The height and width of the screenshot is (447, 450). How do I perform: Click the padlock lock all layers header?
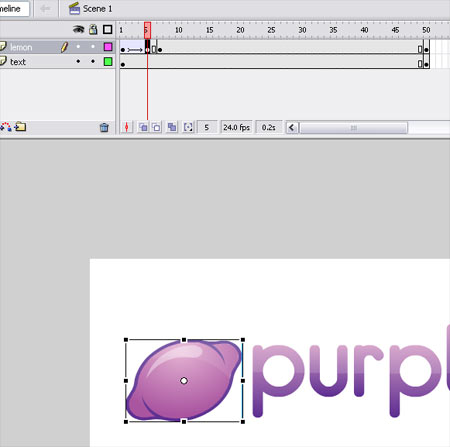[x=93, y=29]
